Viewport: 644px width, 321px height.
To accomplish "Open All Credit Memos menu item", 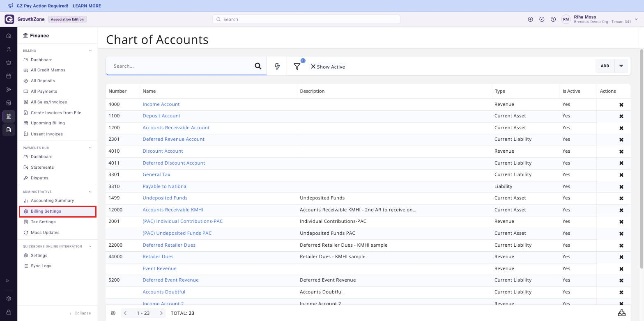I will click(x=48, y=70).
